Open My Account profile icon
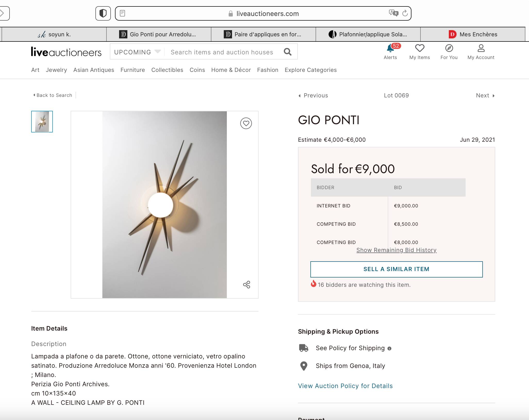Image resolution: width=529 pixels, height=420 pixels. tap(481, 48)
